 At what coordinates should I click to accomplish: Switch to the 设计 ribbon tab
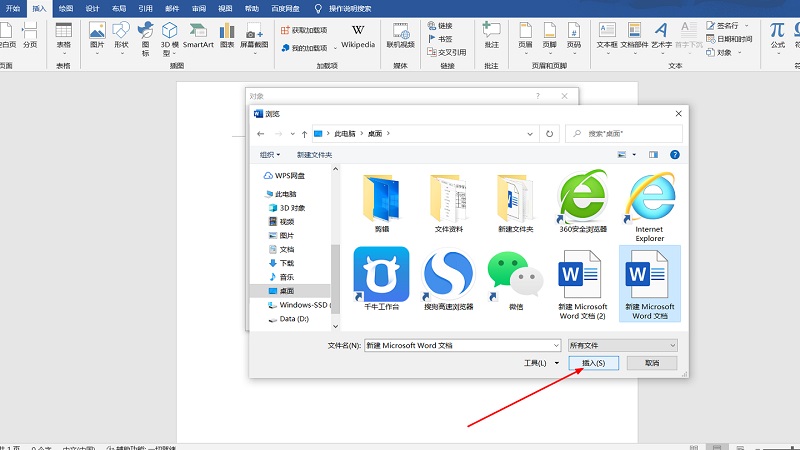point(93,7)
